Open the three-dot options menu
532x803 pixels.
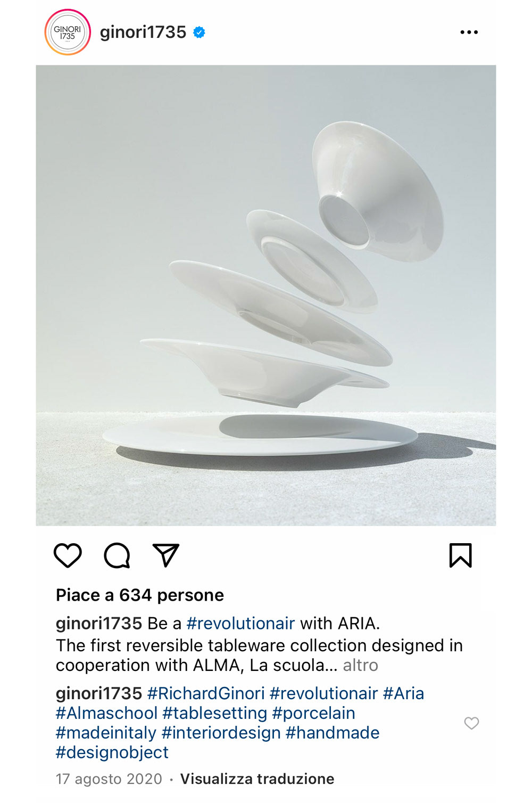point(469,32)
